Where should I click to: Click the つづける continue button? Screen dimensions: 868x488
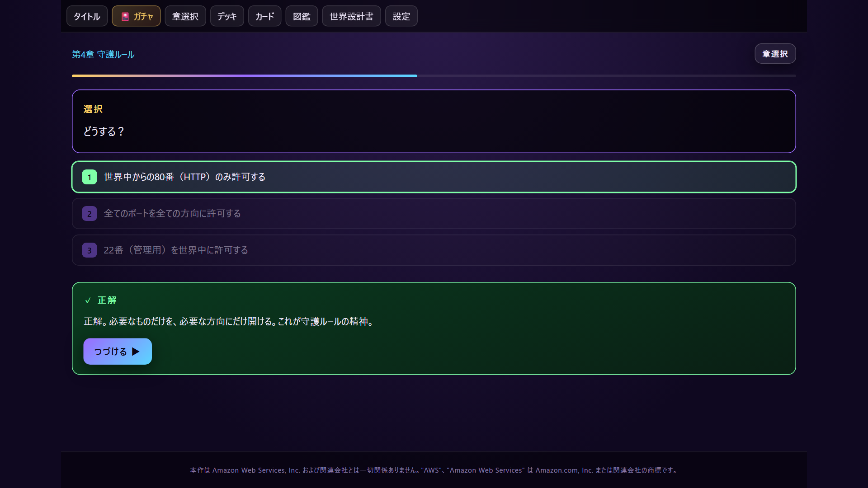118,352
